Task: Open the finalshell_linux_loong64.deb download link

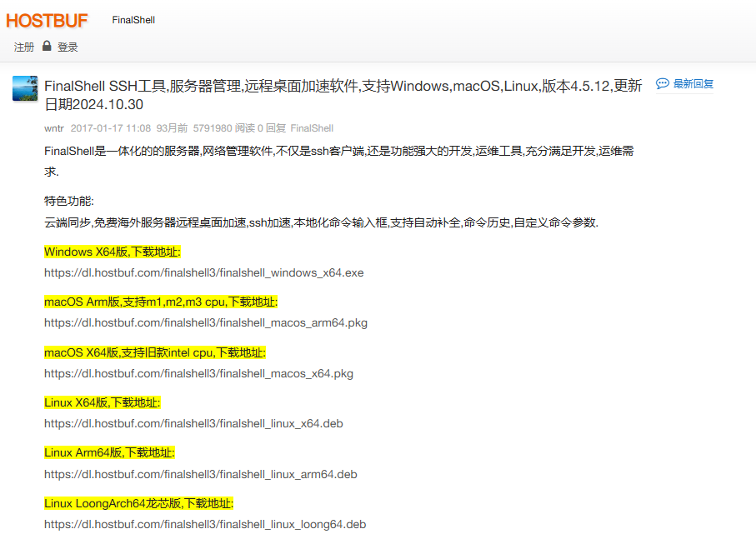Action: pos(205,524)
